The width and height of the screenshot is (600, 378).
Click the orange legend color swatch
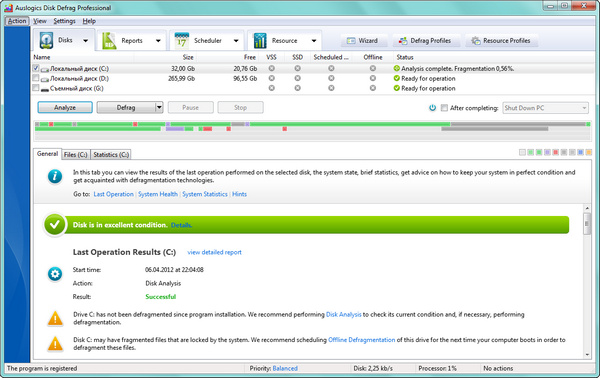coord(589,152)
